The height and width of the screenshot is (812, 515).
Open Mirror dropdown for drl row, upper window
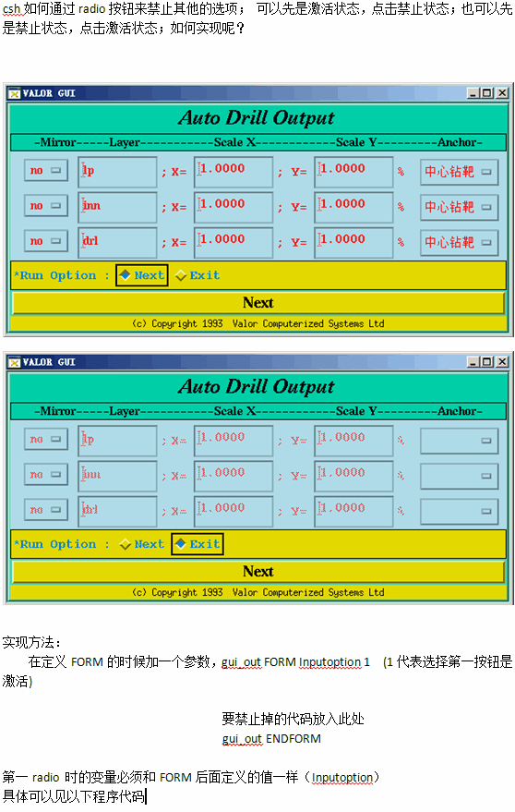point(45,241)
